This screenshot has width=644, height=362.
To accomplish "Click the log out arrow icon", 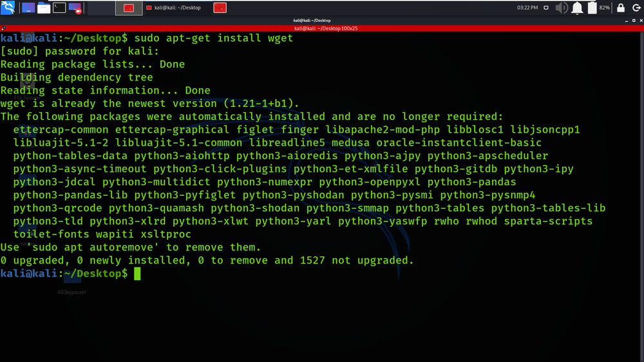I will point(636,8).
